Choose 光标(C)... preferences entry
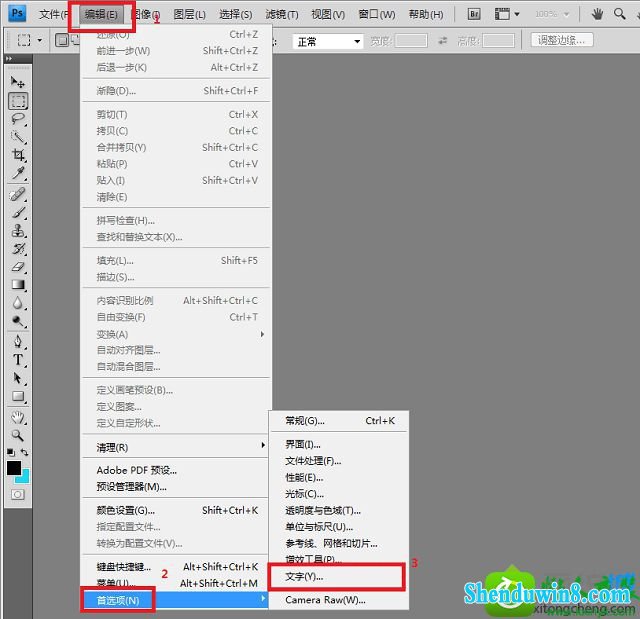The image size is (640, 619). tap(339, 493)
